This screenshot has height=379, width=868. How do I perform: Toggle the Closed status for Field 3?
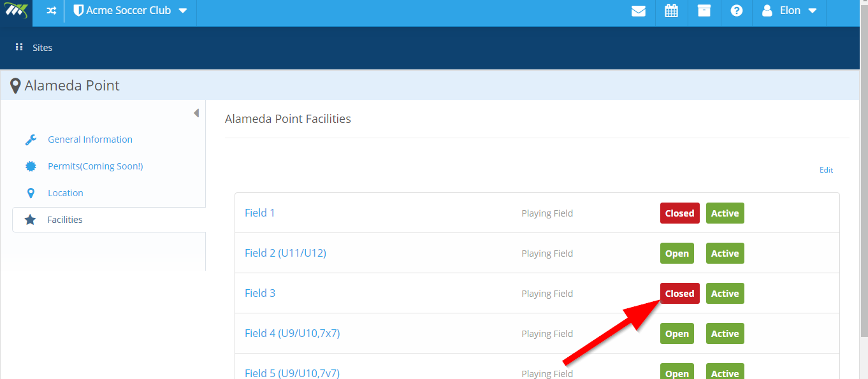[x=679, y=294]
